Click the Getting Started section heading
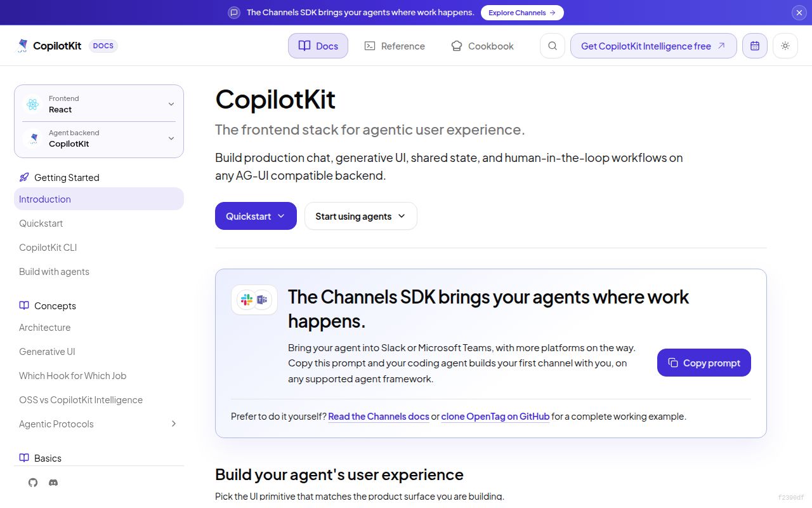812x508 pixels. tap(67, 178)
